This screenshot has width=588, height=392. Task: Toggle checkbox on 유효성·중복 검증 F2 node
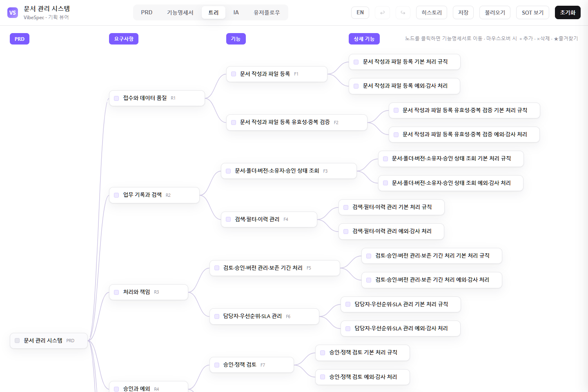(x=234, y=122)
